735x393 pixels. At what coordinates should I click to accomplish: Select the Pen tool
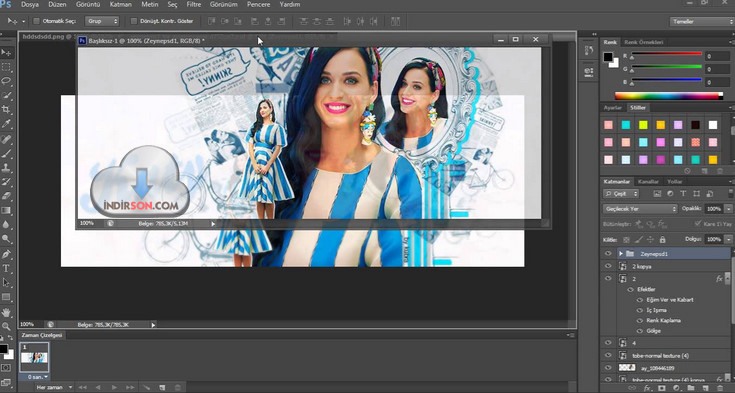click(6, 254)
